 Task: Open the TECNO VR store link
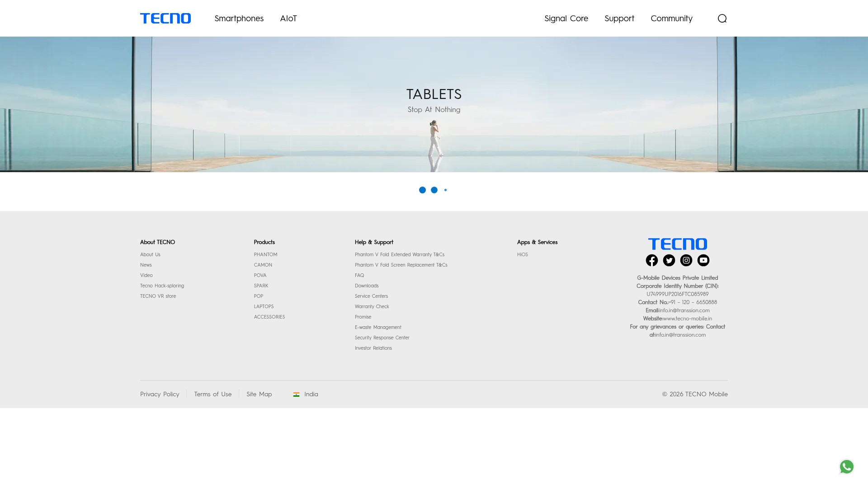point(158,296)
